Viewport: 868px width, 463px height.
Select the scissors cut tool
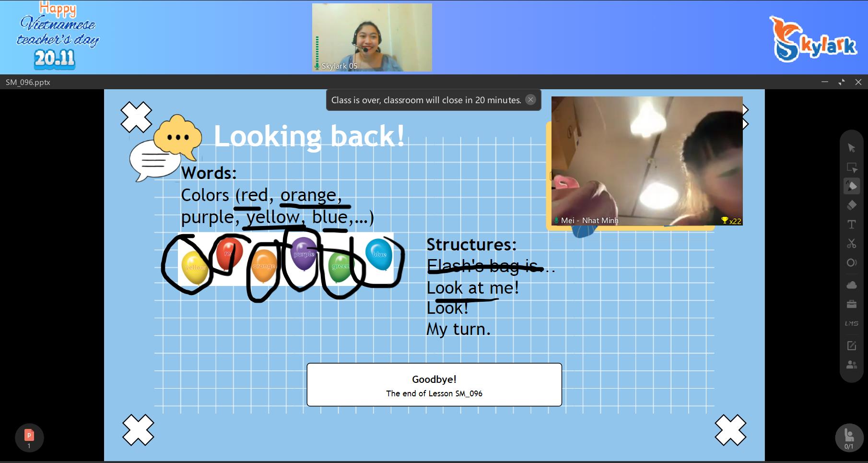click(x=851, y=244)
